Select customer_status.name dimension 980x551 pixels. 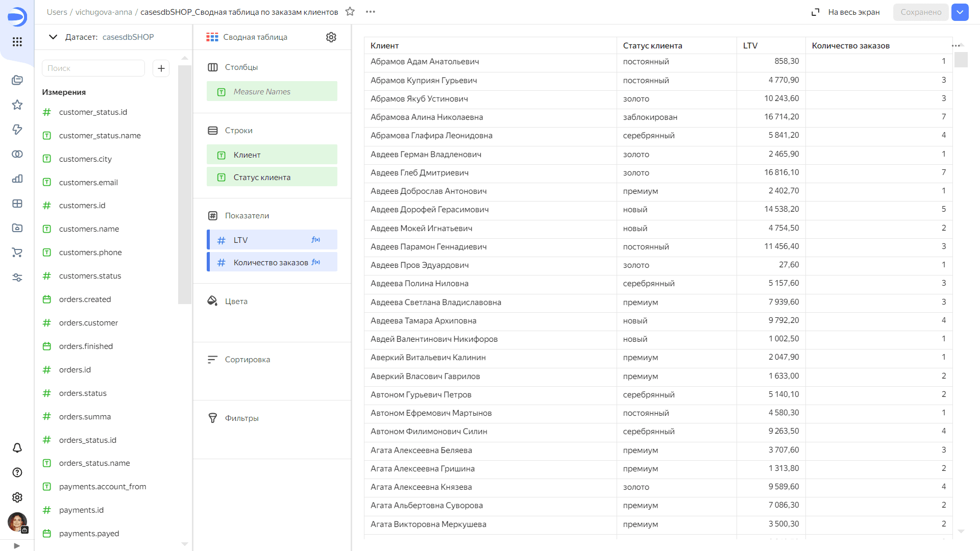pyautogui.click(x=100, y=135)
